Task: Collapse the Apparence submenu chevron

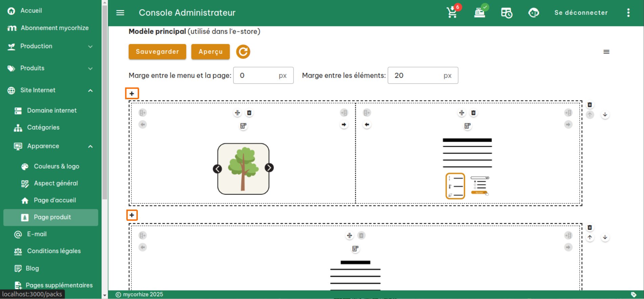Action: point(90,146)
